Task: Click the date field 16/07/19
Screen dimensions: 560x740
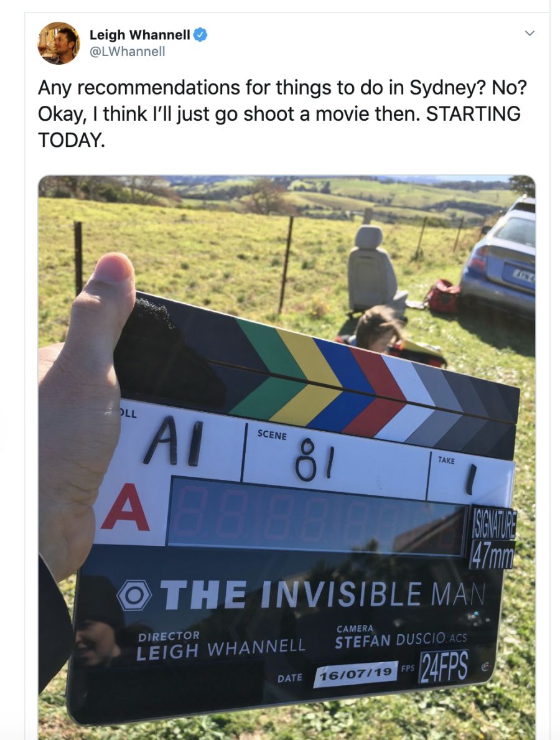Action: tap(356, 673)
